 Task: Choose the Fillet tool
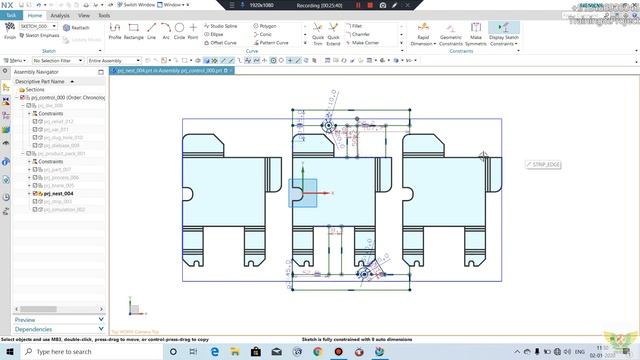click(x=353, y=26)
